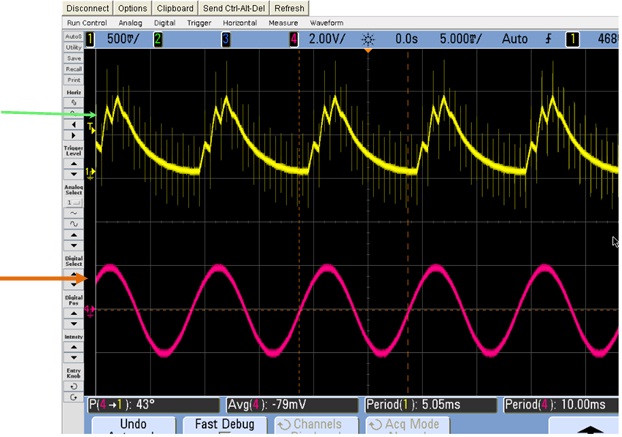Click the Period(1): 5.05ms measurement
The height and width of the screenshot is (437, 622).
[431, 405]
